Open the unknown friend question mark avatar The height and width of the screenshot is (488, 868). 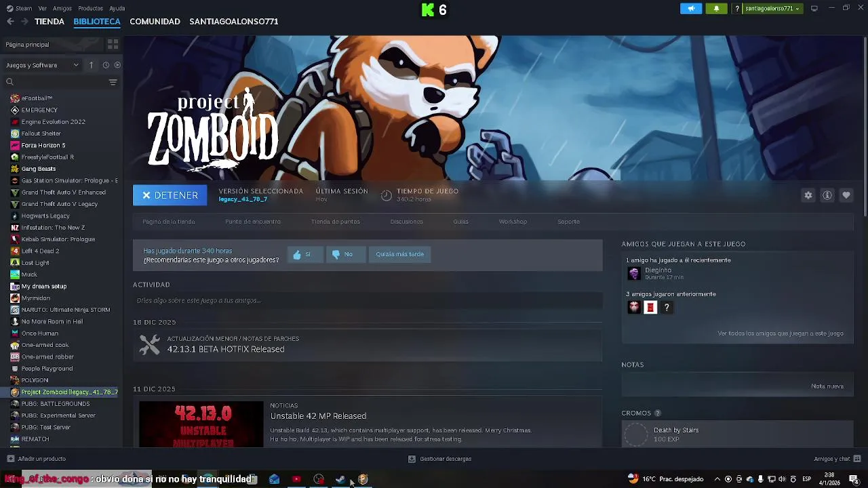click(x=667, y=308)
